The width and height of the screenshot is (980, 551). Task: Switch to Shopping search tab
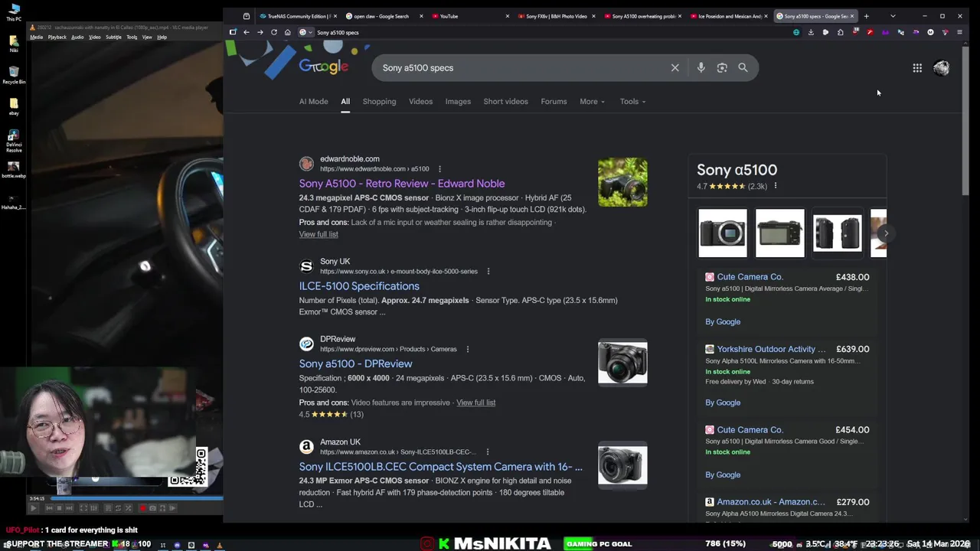(x=379, y=102)
